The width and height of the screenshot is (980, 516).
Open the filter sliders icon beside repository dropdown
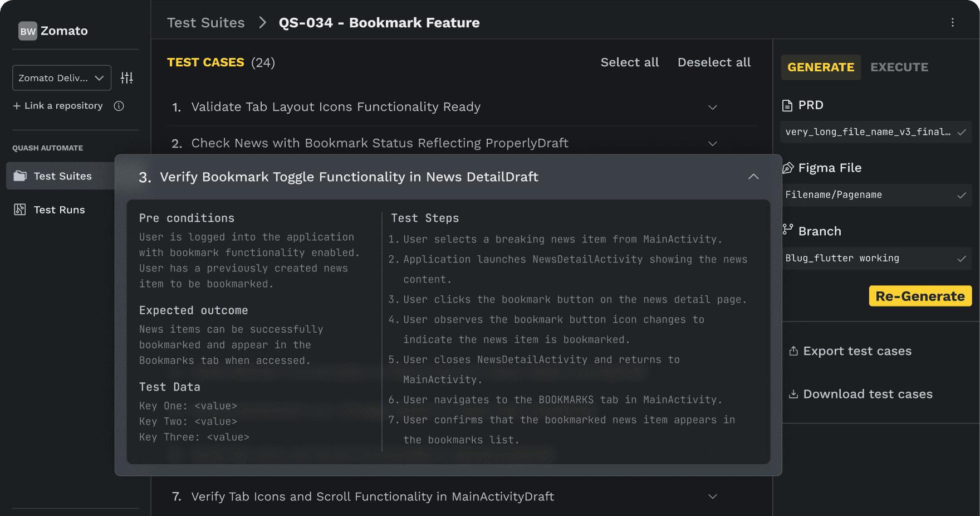[x=127, y=78]
